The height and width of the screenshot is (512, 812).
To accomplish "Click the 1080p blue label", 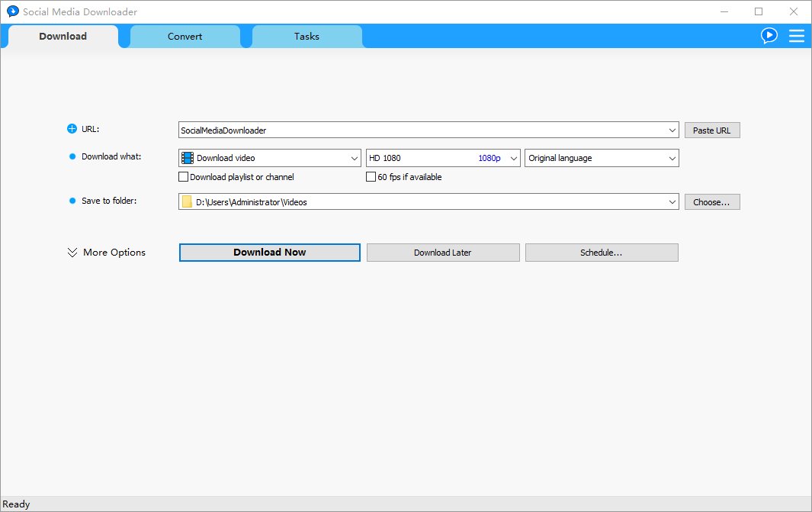I will (x=489, y=158).
